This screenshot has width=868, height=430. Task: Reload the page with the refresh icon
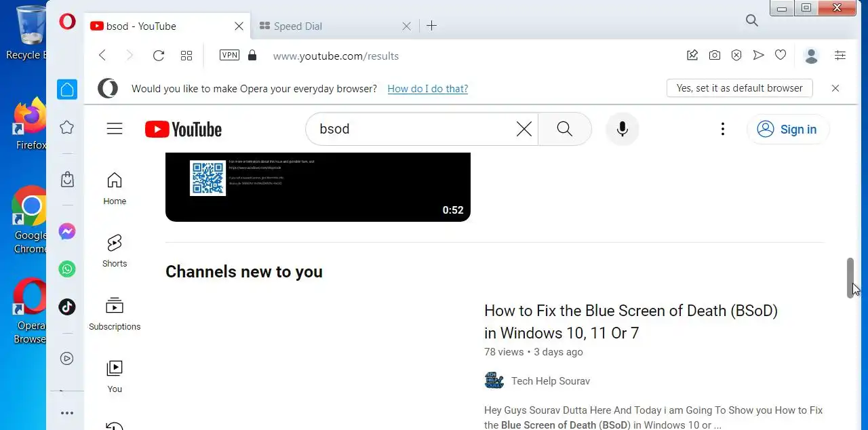pos(159,56)
